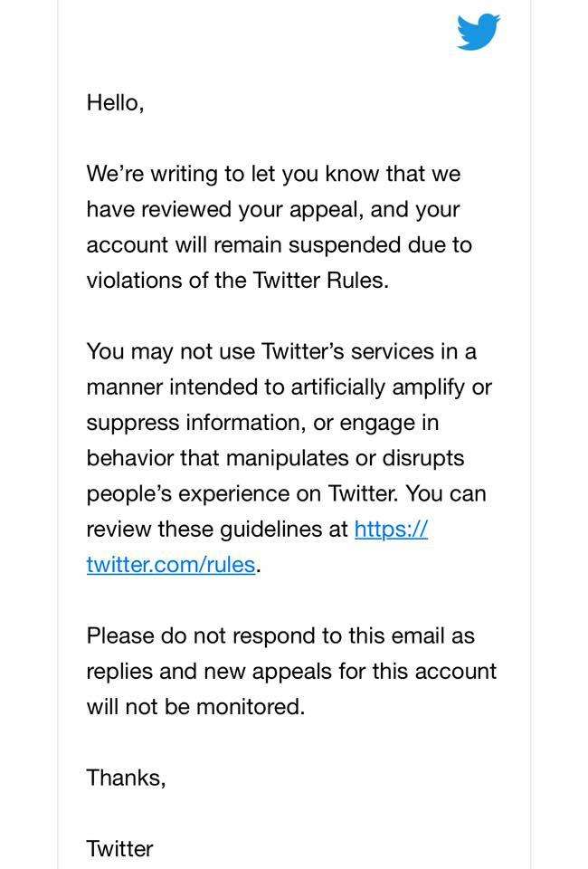
Task: Click the line "You may not use Twitter's services"
Action: [x=280, y=351]
